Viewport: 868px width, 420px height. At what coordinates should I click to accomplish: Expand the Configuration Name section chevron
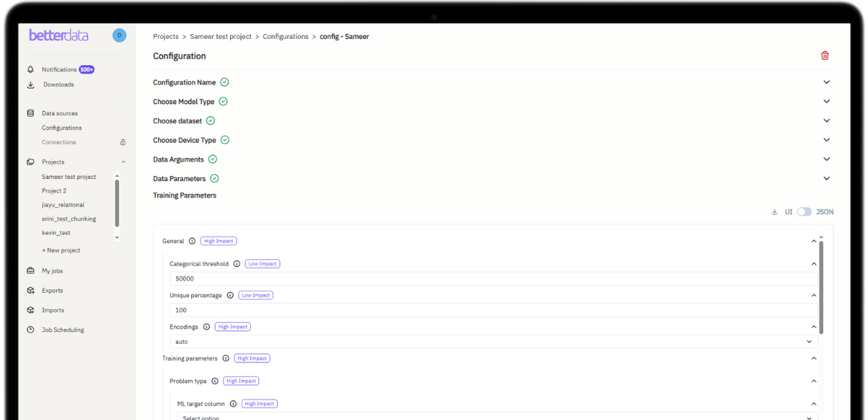tap(826, 82)
